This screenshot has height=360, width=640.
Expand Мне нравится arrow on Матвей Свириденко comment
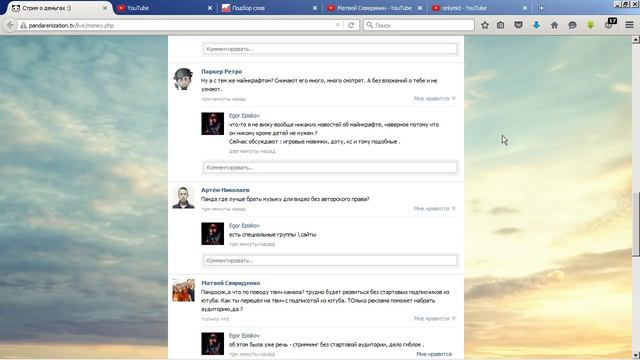point(453,318)
